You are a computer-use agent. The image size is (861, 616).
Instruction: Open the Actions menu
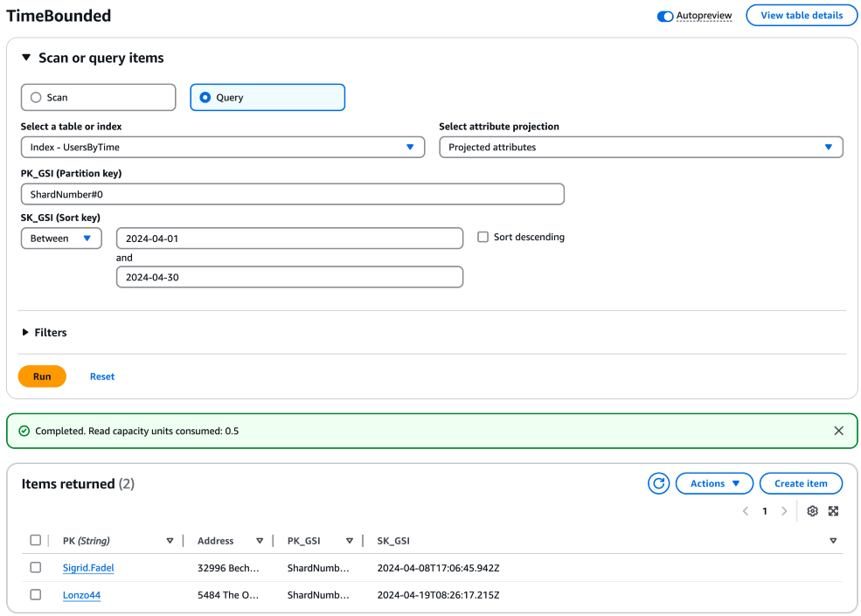(x=713, y=483)
